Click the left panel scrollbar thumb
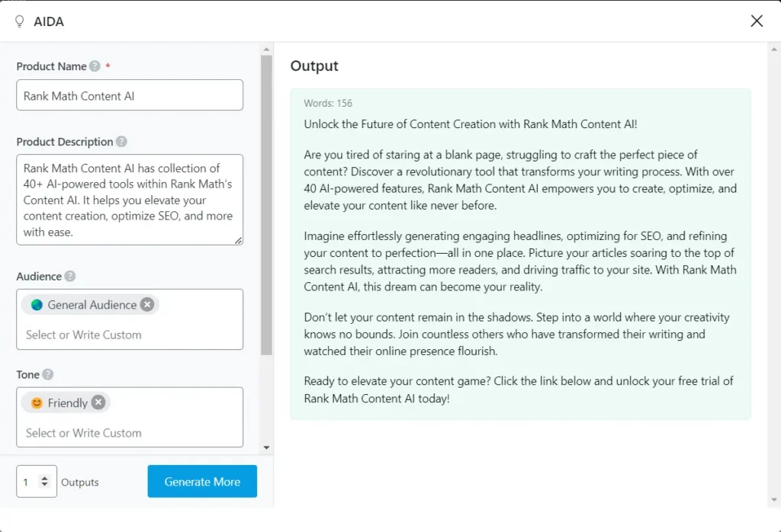 pyautogui.click(x=266, y=205)
